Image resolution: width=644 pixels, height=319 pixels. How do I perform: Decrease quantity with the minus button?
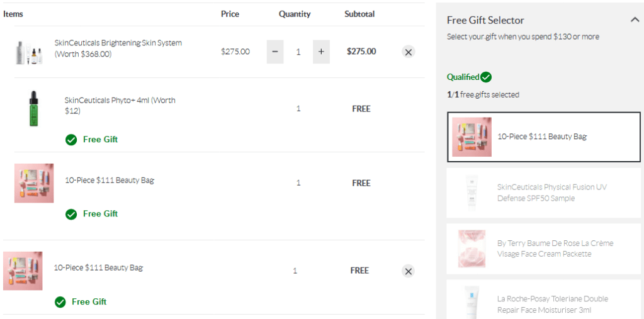[275, 52]
